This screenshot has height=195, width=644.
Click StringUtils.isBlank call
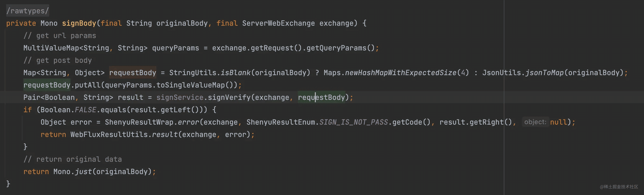210,73
